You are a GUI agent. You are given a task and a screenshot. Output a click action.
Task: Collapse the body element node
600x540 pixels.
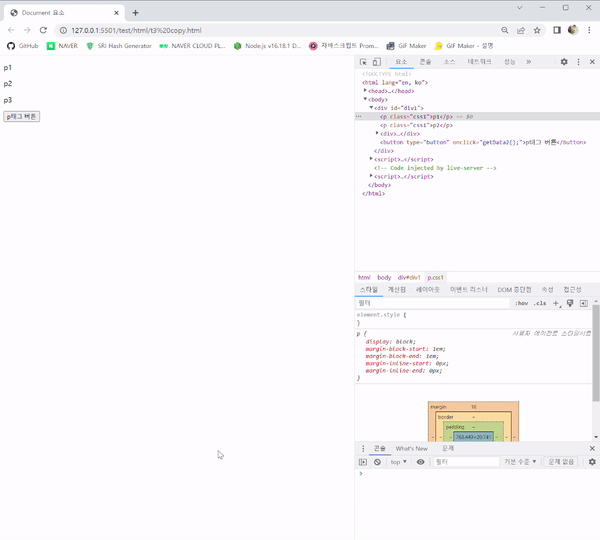point(365,99)
